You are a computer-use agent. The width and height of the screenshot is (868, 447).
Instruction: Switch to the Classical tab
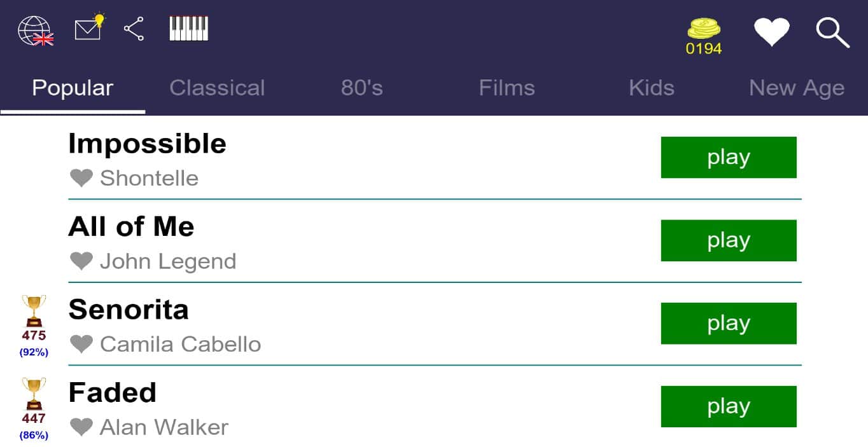(x=217, y=88)
